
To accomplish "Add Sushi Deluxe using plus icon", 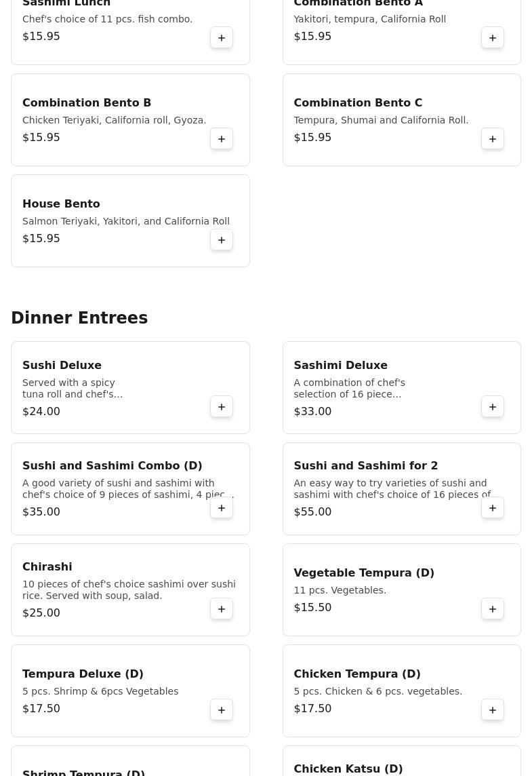I will point(222,406).
